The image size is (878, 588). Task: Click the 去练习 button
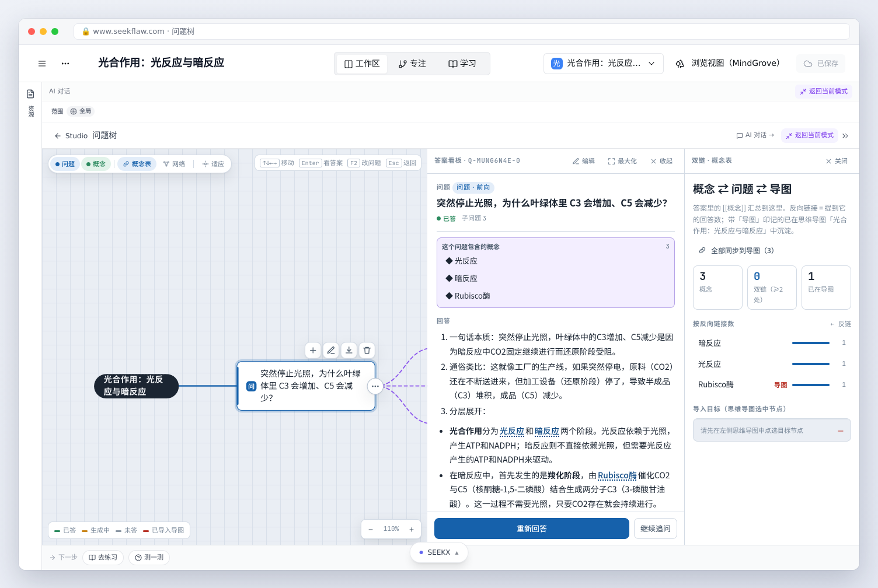(x=103, y=557)
